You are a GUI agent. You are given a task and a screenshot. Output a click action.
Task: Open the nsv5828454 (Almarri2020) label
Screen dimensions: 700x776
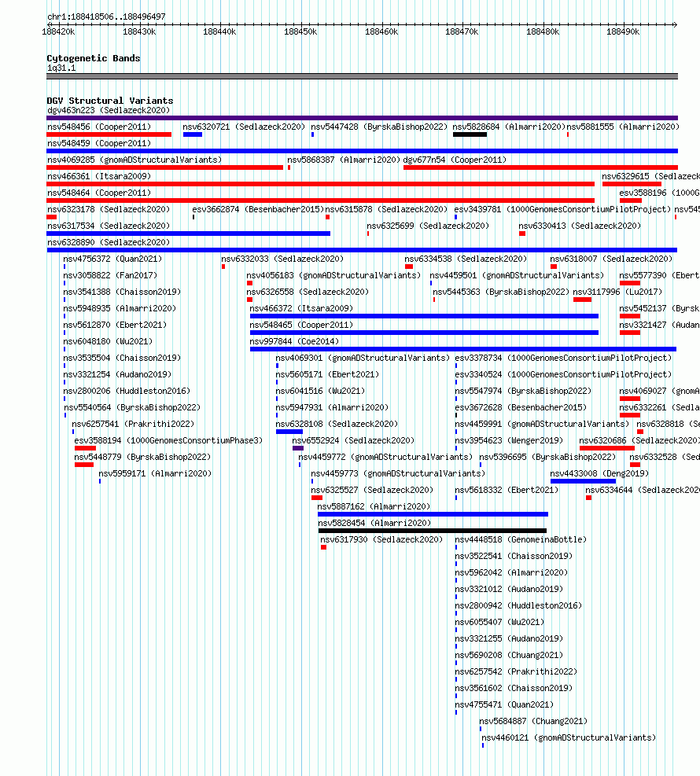pyautogui.click(x=374, y=523)
